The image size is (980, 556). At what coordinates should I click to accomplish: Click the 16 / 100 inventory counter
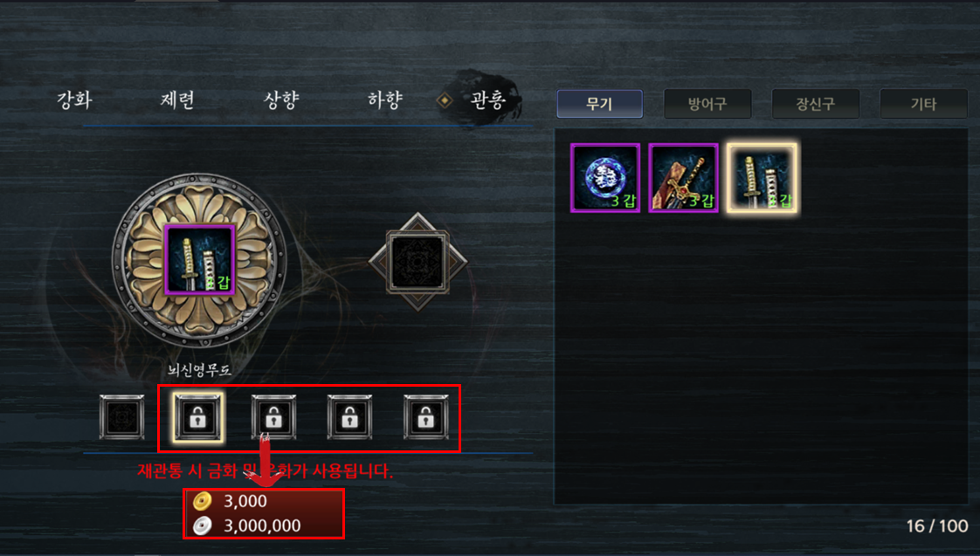point(937,526)
